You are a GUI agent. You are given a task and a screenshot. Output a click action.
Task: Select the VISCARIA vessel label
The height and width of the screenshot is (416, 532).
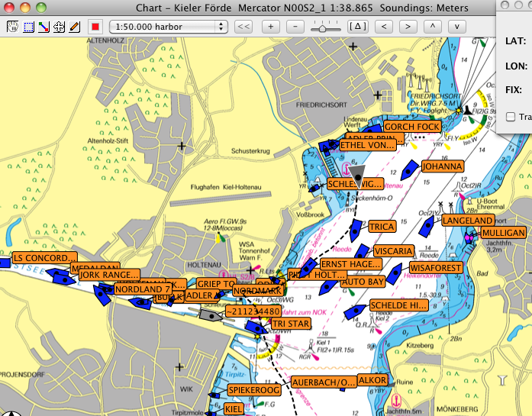click(394, 251)
